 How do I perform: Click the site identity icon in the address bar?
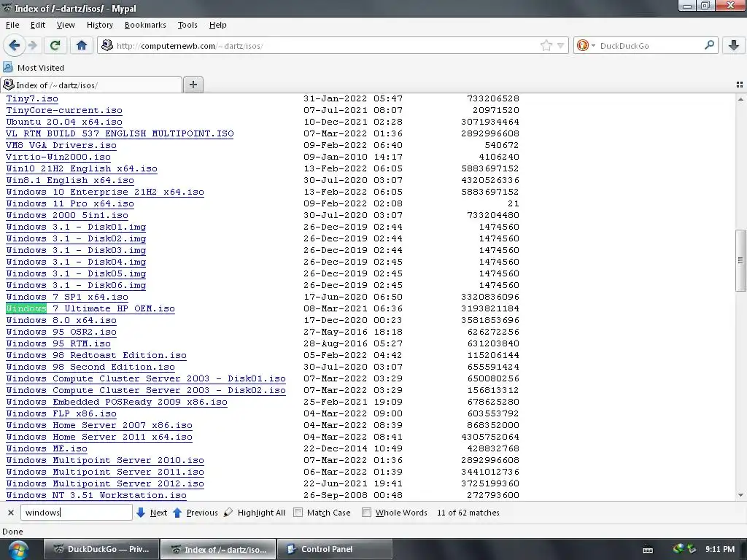[107, 45]
